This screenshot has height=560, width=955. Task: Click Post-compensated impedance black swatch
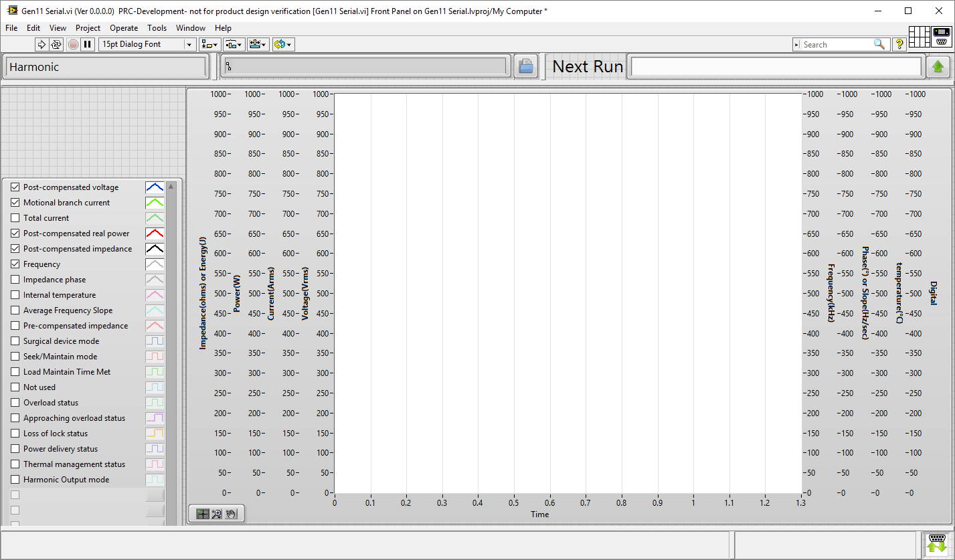[155, 249]
